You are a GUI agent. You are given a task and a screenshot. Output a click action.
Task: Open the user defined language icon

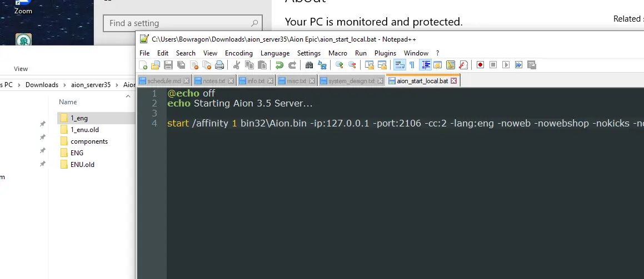(x=437, y=65)
